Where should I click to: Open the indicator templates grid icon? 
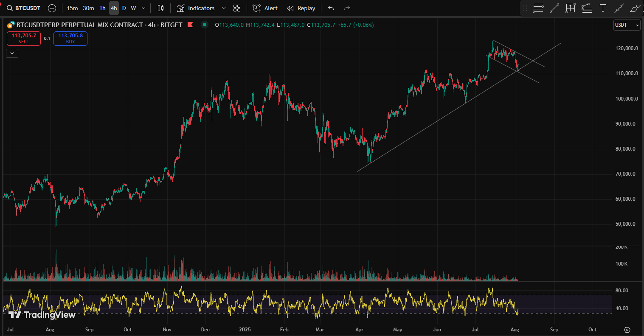pyautogui.click(x=237, y=8)
